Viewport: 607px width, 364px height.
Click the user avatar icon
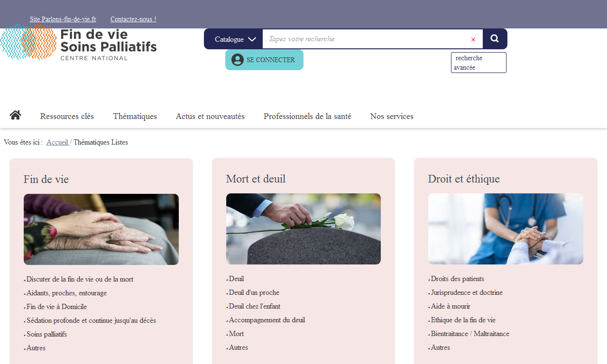238,60
